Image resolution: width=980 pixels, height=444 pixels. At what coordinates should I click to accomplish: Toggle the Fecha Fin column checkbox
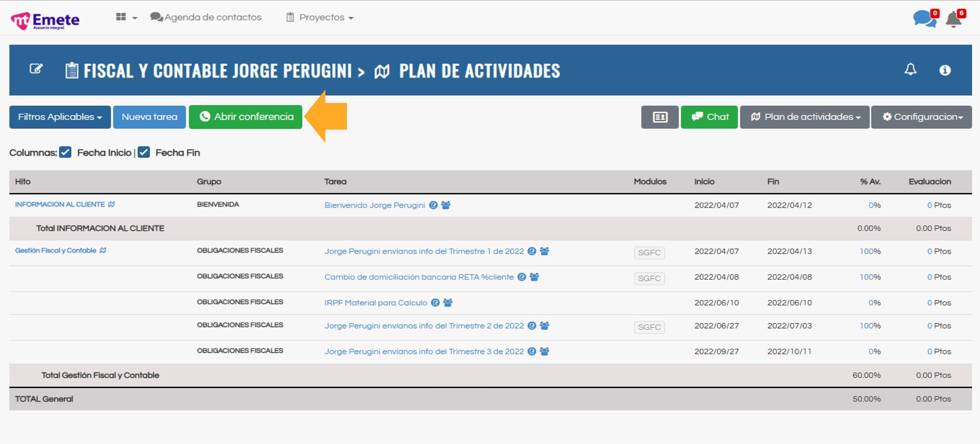(x=144, y=152)
